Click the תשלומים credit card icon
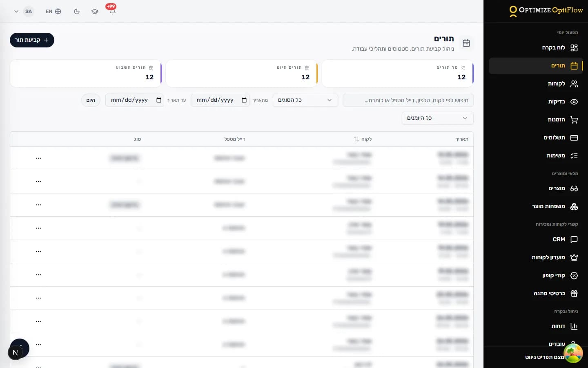The image size is (588, 368). pos(574,138)
